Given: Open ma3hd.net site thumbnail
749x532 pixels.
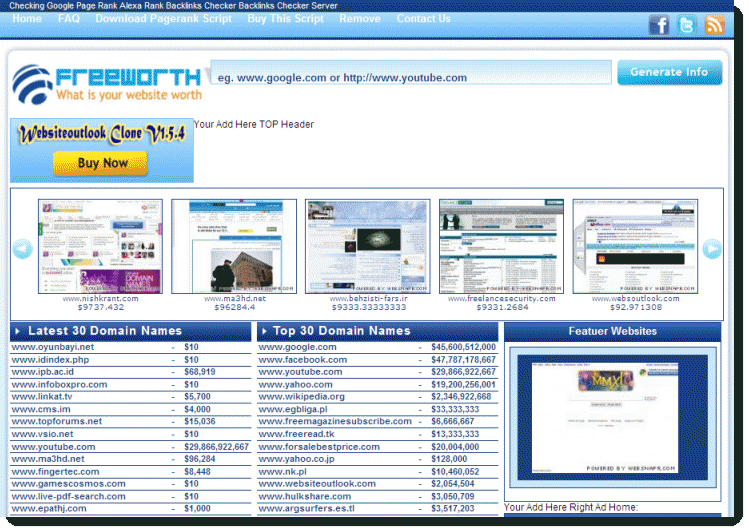Looking at the screenshot, I should point(234,246).
